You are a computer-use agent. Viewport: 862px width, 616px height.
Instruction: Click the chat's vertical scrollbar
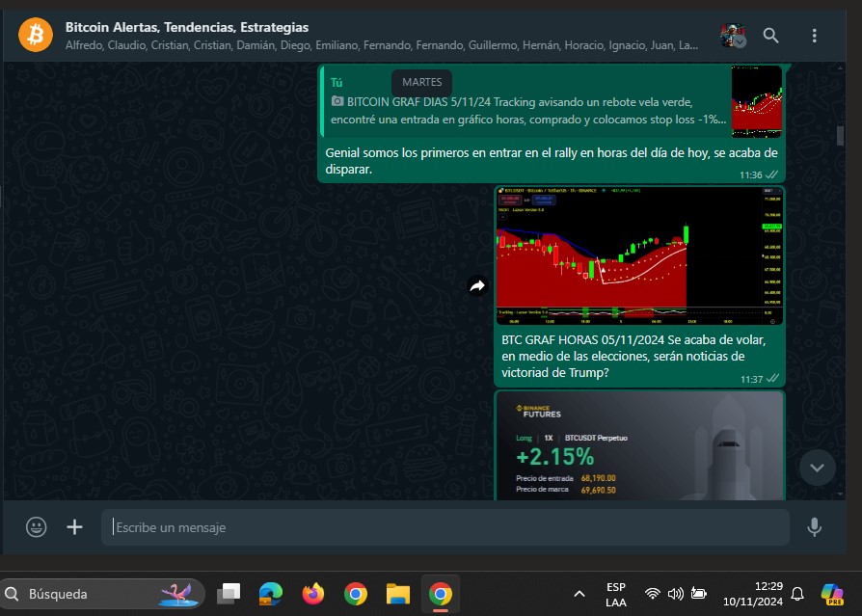coord(839,135)
